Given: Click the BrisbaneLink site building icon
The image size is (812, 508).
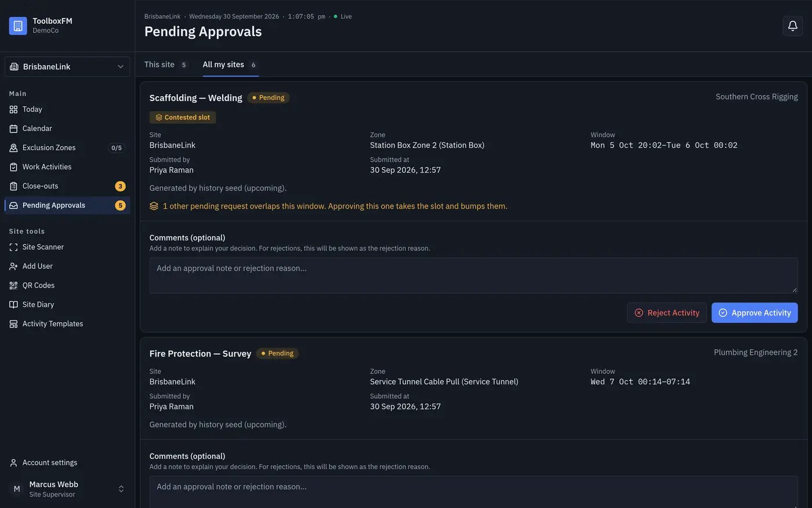Looking at the screenshot, I should tap(14, 67).
